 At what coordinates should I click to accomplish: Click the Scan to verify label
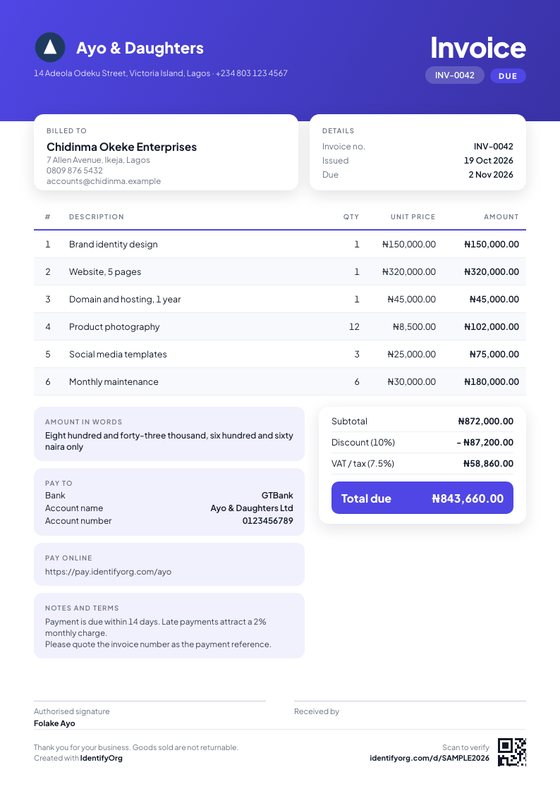click(x=466, y=747)
